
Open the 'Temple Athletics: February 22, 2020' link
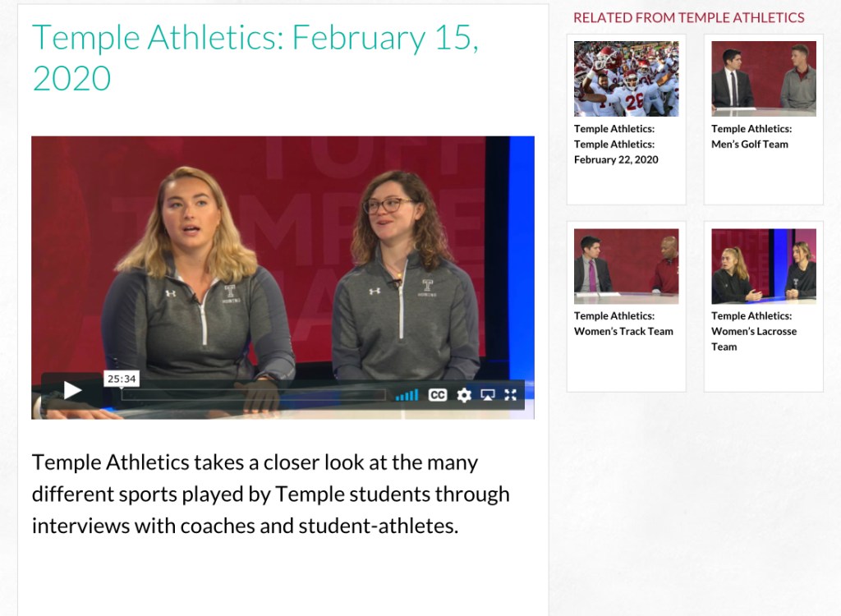click(x=614, y=144)
